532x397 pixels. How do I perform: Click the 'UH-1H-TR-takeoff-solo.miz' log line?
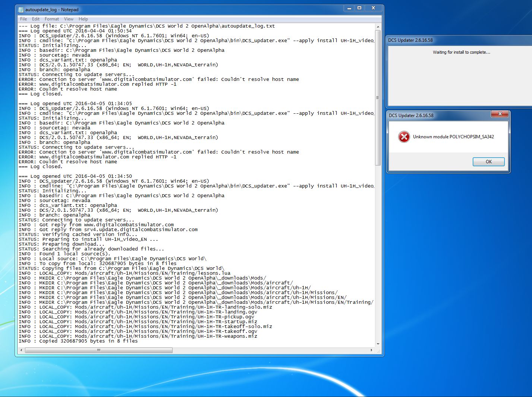click(x=145, y=327)
